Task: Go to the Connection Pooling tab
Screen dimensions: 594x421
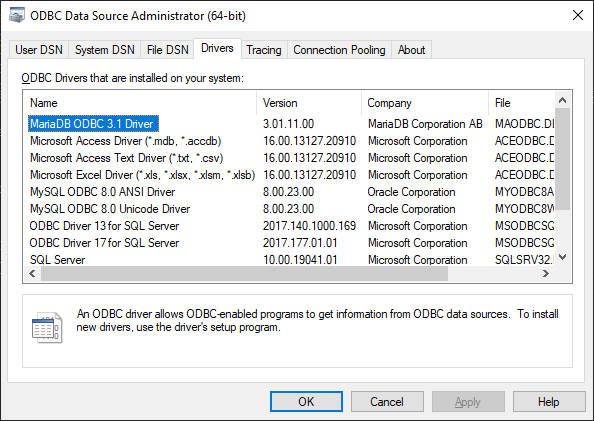Action: (x=339, y=50)
